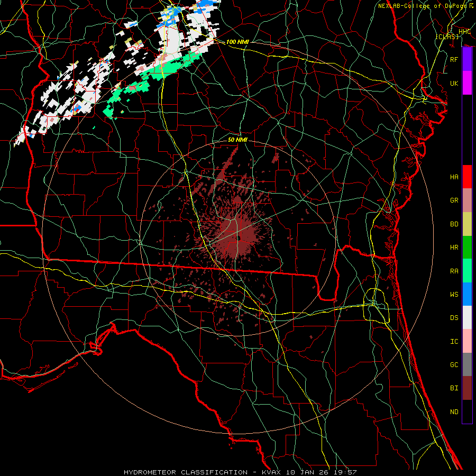Click the GR legend label

pyautogui.click(x=454, y=200)
